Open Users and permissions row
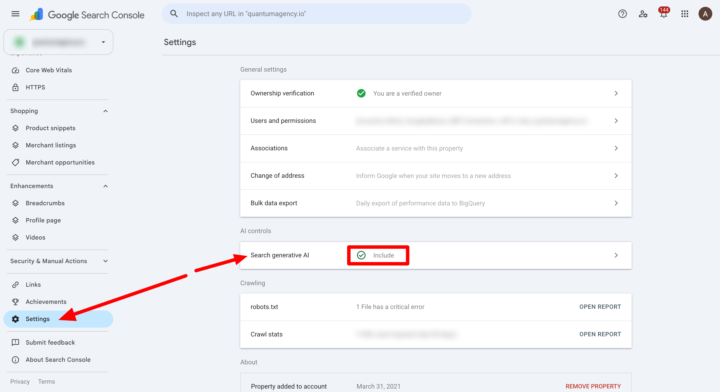Viewport: 720px width, 392px height. [436, 121]
